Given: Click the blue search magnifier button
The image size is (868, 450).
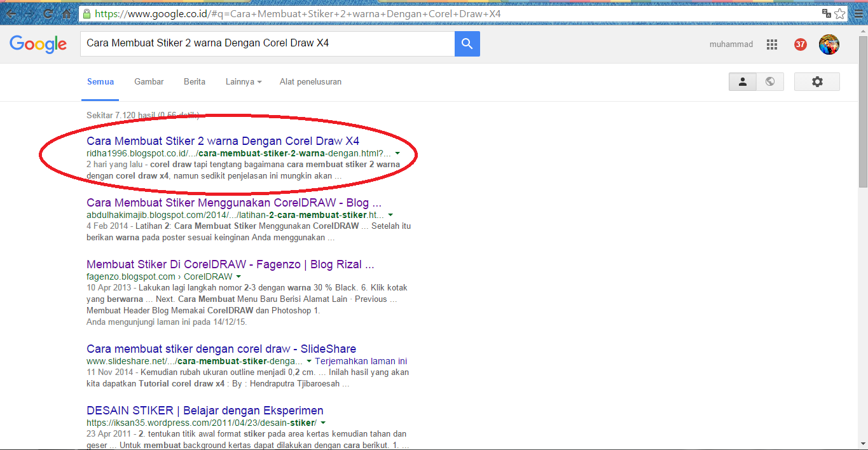Looking at the screenshot, I should (x=467, y=44).
